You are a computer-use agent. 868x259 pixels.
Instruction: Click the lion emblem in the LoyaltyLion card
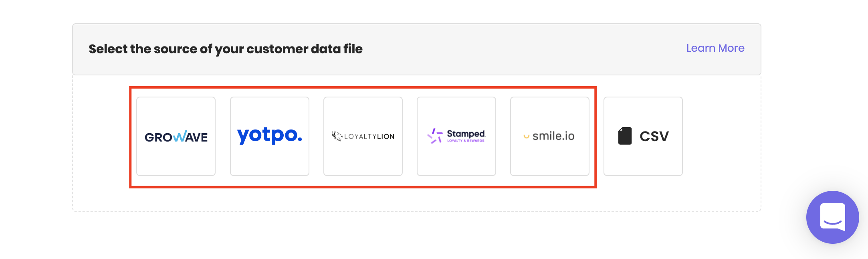[337, 136]
